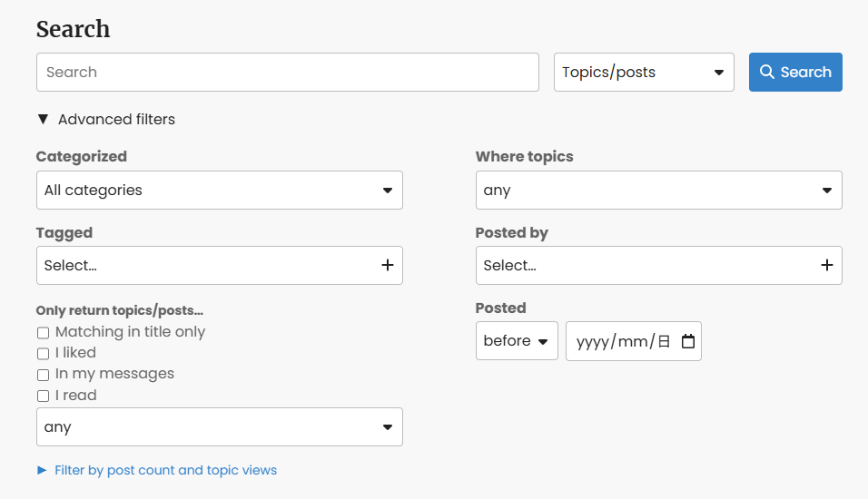Click the yyyy/mm/dd date field
This screenshot has width=868, height=499.
[633, 341]
